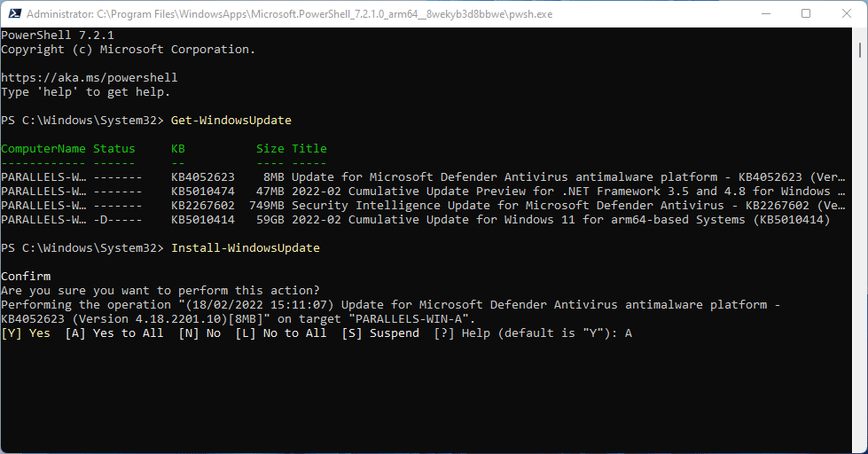Click the [L] No to All option

281,333
